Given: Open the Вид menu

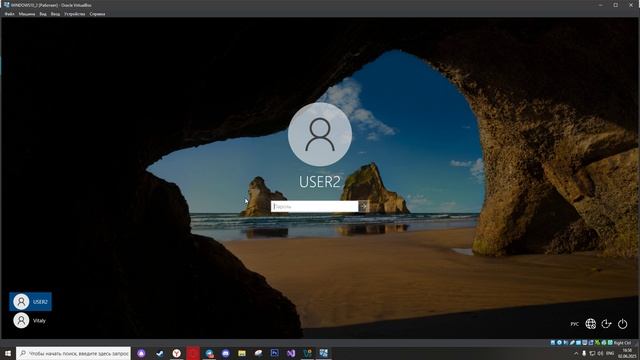Looking at the screenshot, I should [x=43, y=14].
